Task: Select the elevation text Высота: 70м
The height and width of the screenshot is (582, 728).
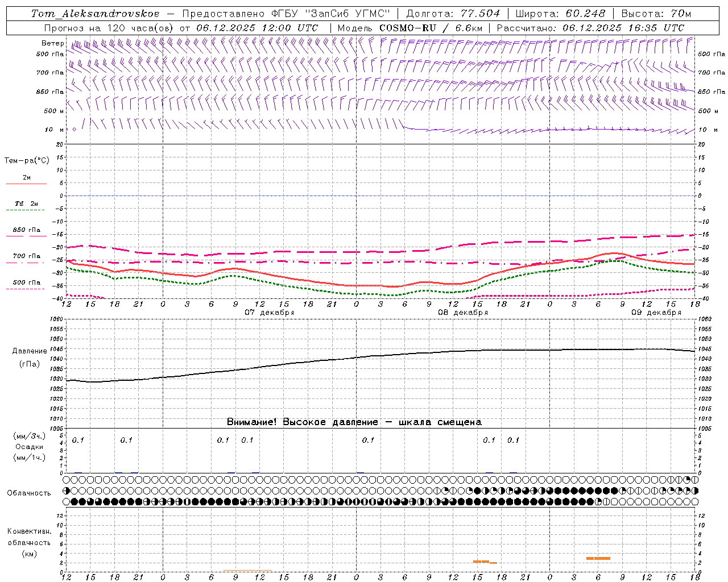Action: pos(656,14)
